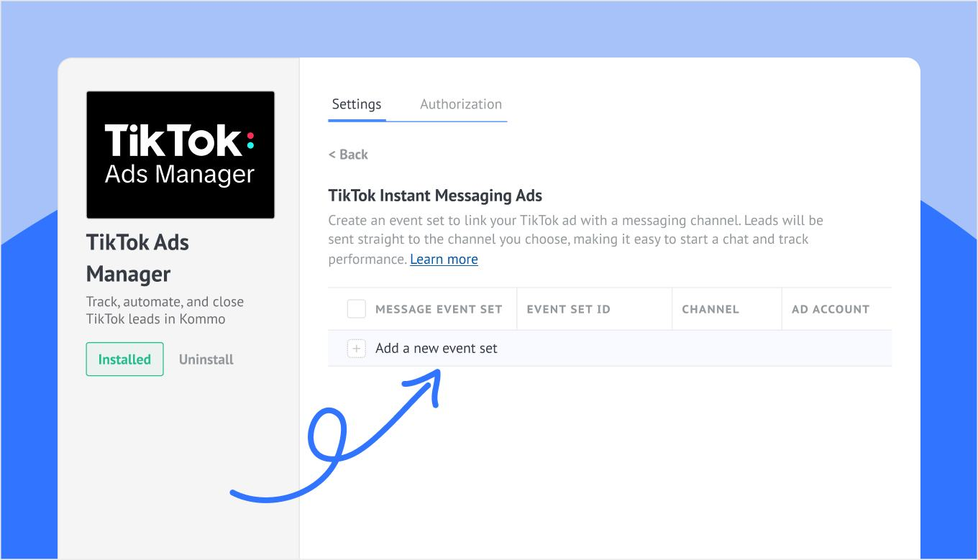The width and height of the screenshot is (978, 560).
Task: Open the Learn more link
Action: [x=444, y=260]
